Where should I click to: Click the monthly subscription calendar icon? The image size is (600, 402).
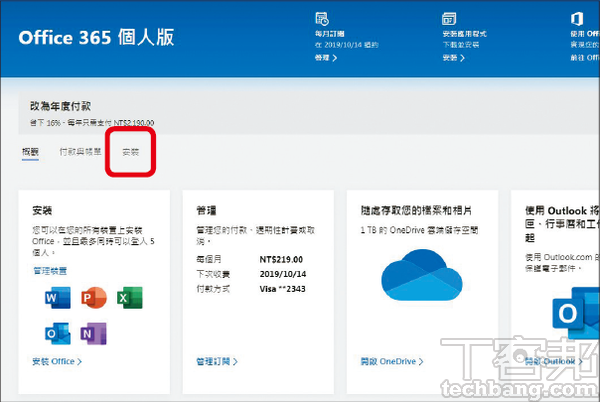coord(322,18)
